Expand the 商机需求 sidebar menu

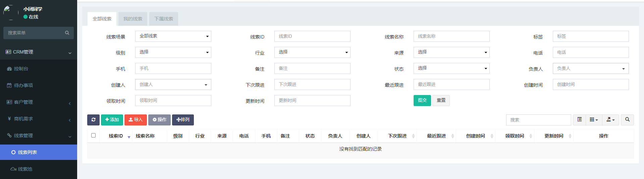pos(39,119)
